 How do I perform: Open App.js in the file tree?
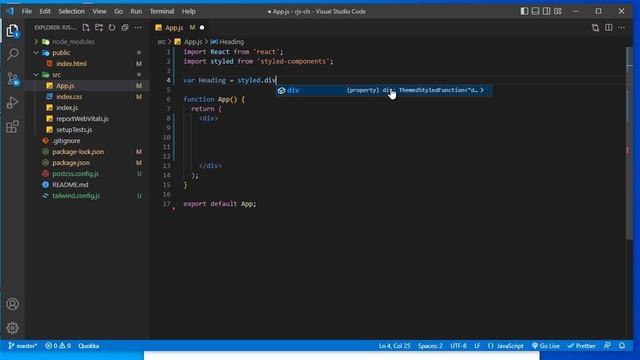click(x=65, y=86)
